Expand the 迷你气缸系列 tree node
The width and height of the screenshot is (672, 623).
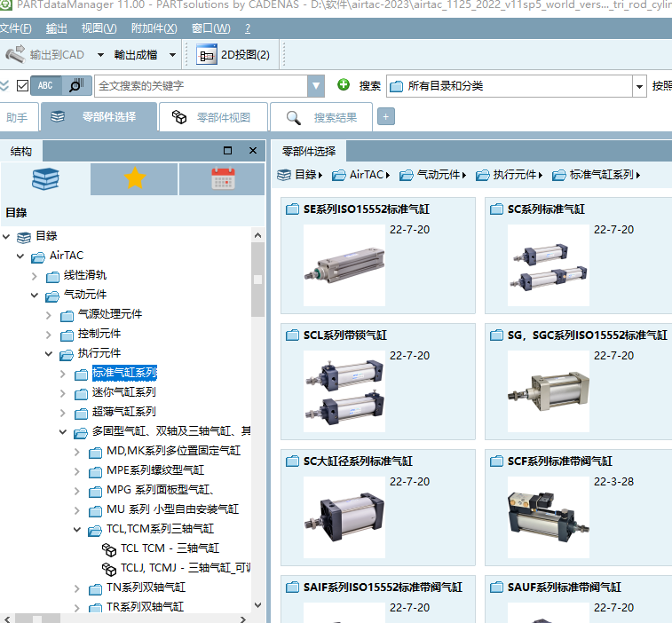[62, 393]
